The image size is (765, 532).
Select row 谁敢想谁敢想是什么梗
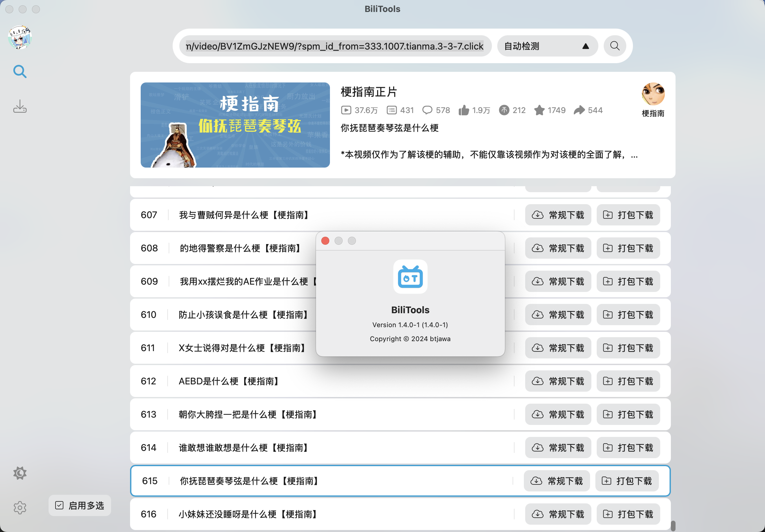pos(400,448)
